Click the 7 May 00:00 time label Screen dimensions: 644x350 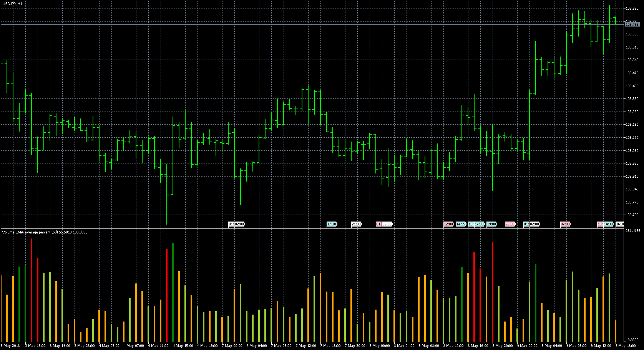click(x=232, y=346)
